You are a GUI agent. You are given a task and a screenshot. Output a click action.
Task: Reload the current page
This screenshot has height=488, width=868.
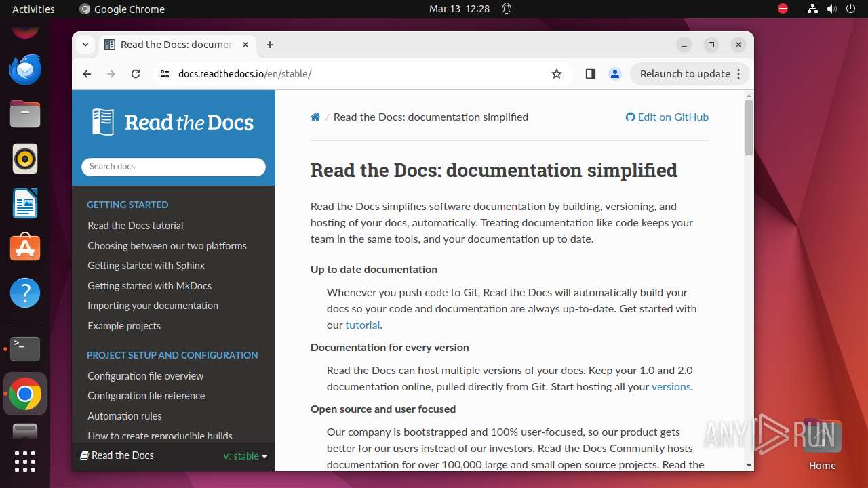(136, 74)
